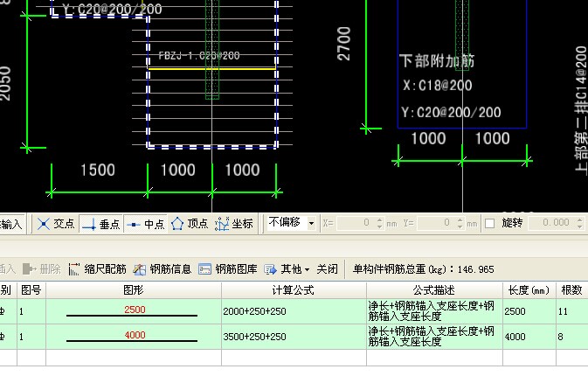Image resolution: width=588 pixels, height=383 pixels.
Task: Click the formula description in the 4000 row
Action: (x=434, y=337)
